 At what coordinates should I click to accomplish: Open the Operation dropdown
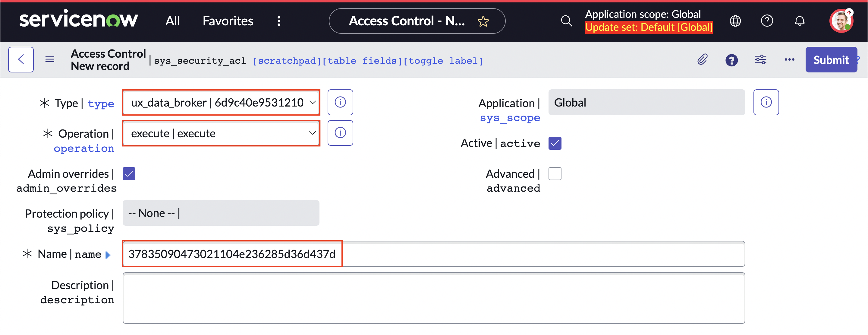[221, 133]
